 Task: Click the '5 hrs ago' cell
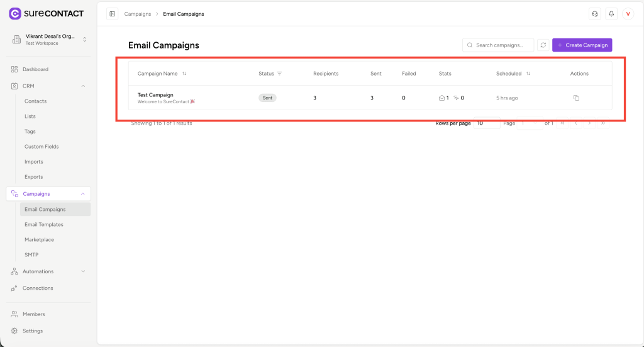(x=507, y=98)
